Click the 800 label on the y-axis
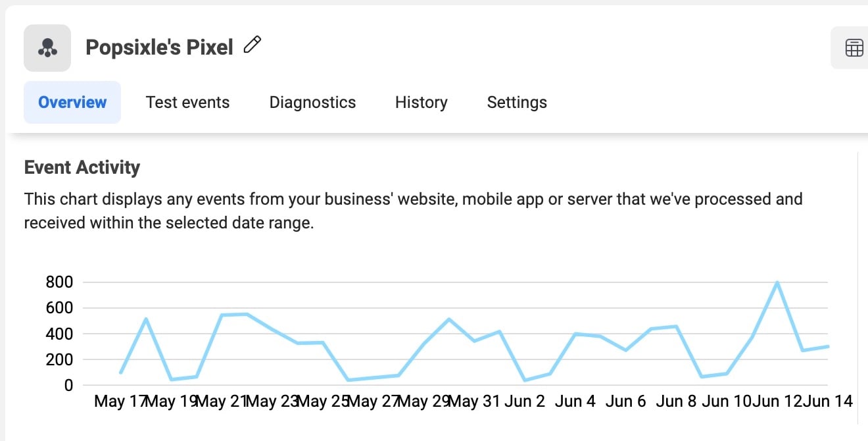Viewport: 868px width, 441px height. [61, 282]
